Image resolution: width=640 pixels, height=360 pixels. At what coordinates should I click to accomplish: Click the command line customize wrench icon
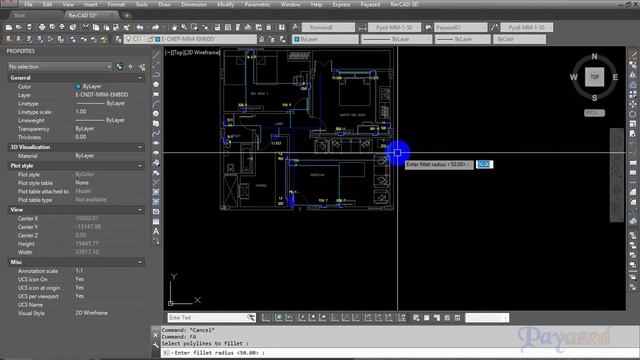[x=156, y=345]
